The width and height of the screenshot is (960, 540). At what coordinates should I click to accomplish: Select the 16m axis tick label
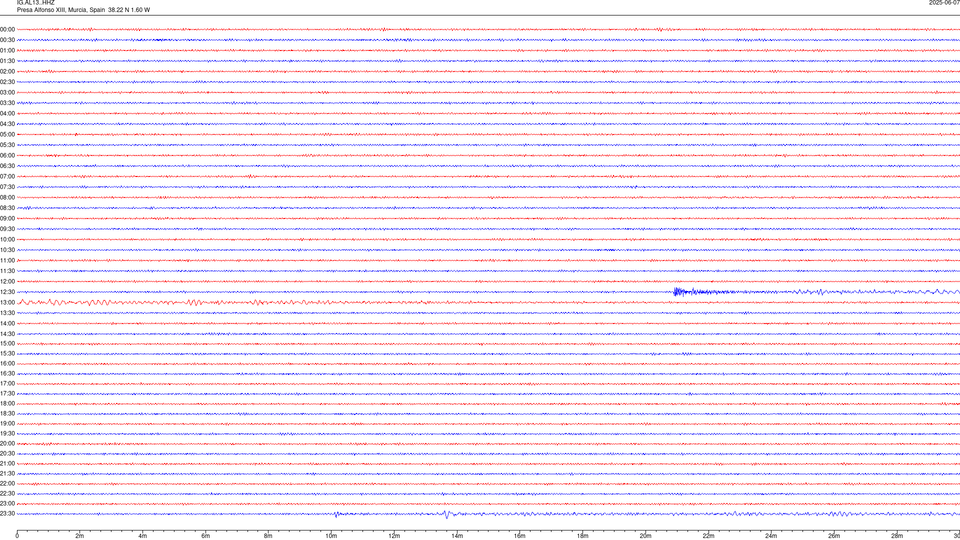[x=520, y=536]
